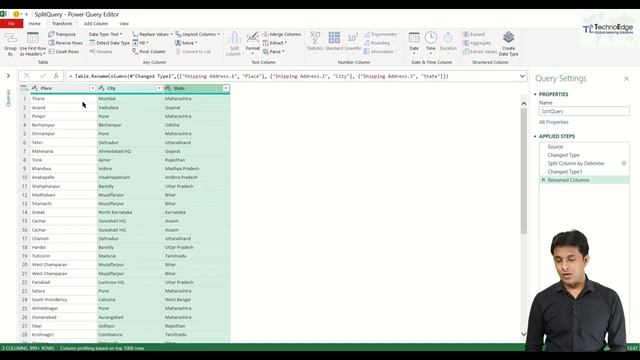Click Aggregate in Structured Column group
The width and height of the screenshot is (640, 360).
477,43
